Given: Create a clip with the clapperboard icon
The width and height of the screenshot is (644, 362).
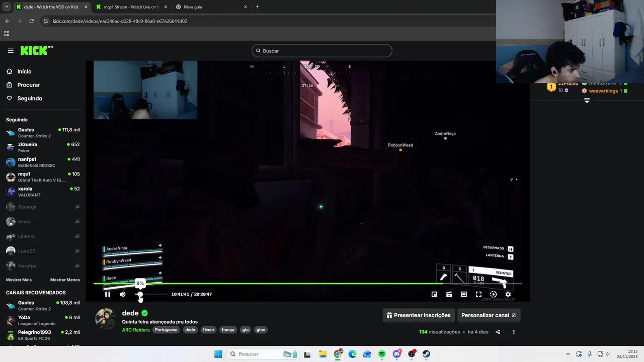Looking at the screenshot, I should 449,294.
